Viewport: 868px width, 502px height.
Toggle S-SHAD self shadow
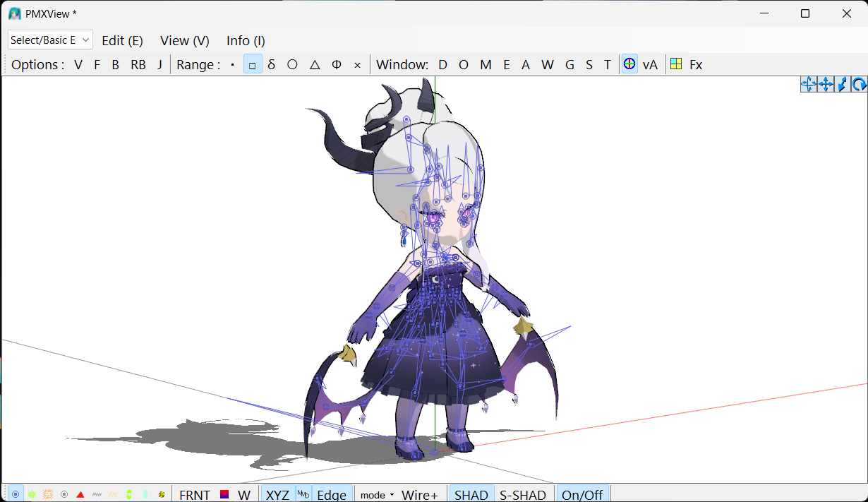click(523, 495)
